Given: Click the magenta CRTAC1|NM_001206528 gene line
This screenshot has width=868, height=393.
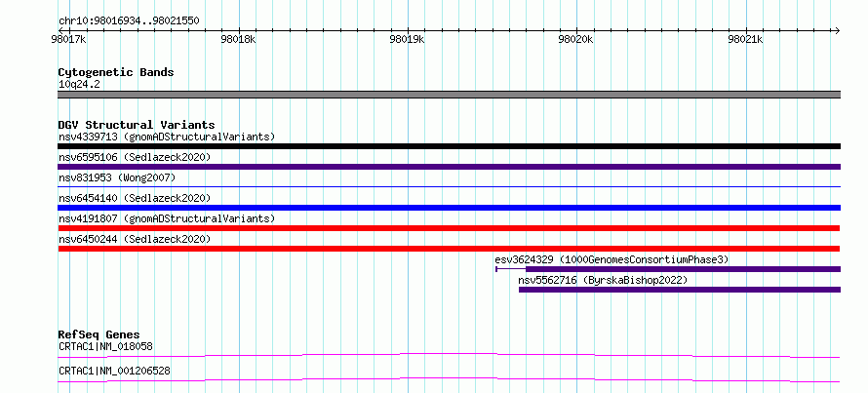Looking at the screenshot, I should pos(449,379).
